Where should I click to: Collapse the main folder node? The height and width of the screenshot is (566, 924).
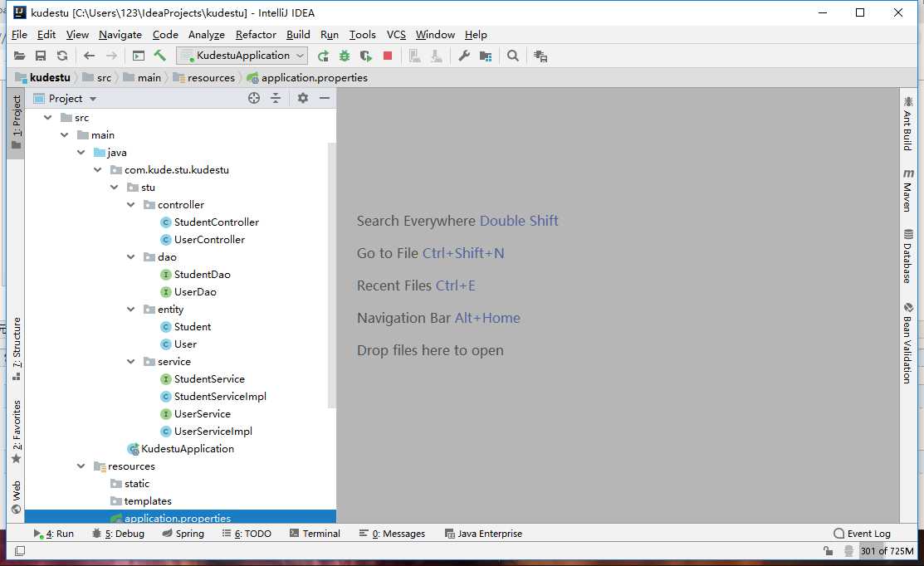tap(65, 135)
